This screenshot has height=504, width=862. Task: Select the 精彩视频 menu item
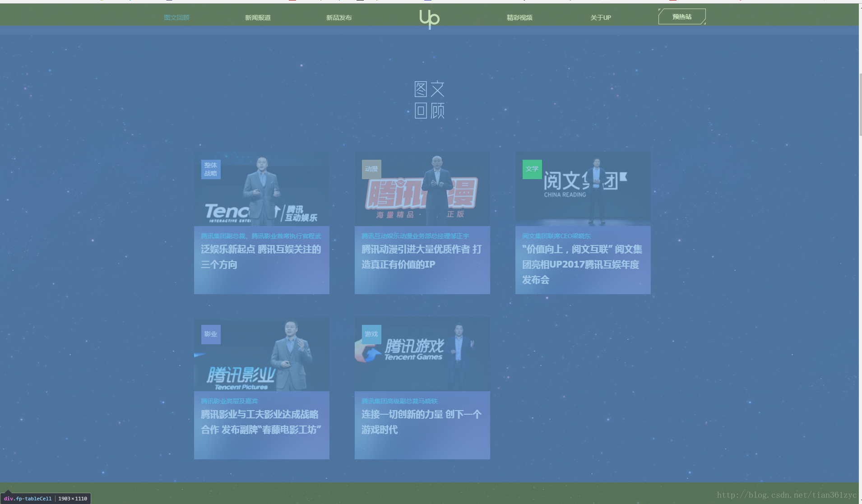(x=519, y=18)
